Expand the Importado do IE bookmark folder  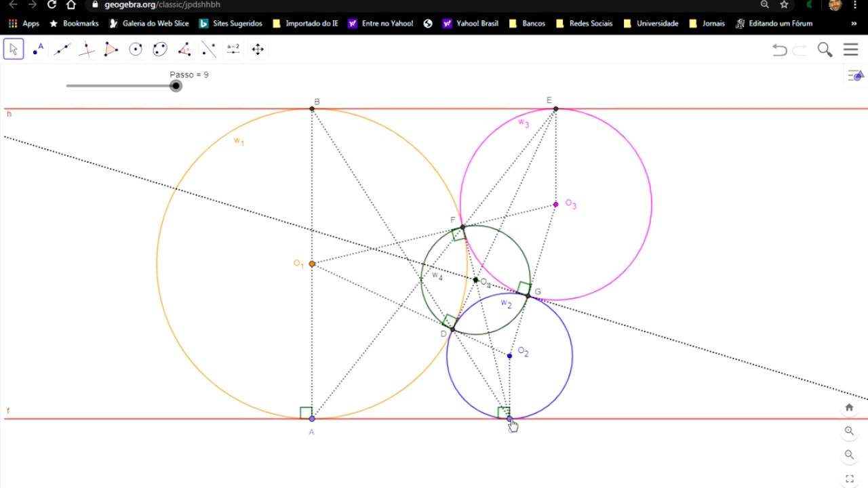[304, 23]
